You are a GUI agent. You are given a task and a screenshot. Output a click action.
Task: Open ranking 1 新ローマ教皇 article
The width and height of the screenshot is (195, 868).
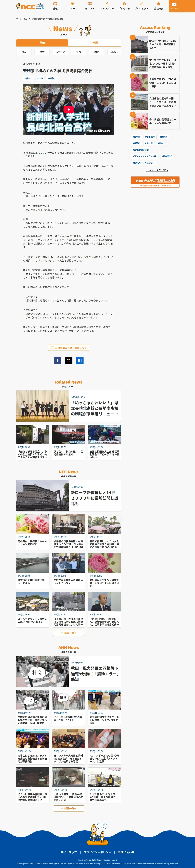(x=155, y=44)
